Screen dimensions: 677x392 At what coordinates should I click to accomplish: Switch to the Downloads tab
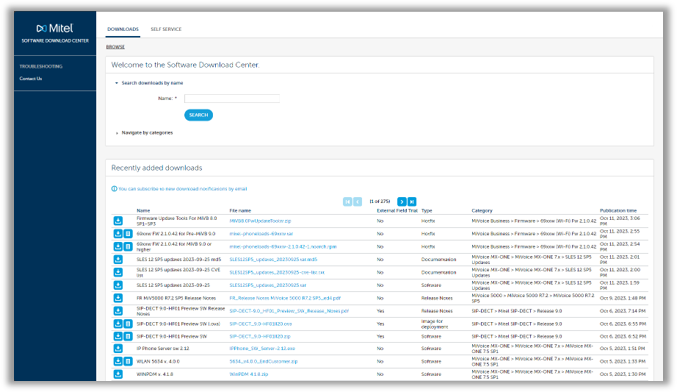123,29
